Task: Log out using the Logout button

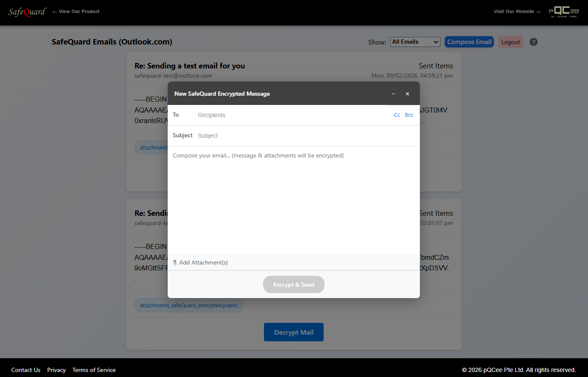Action: (510, 42)
